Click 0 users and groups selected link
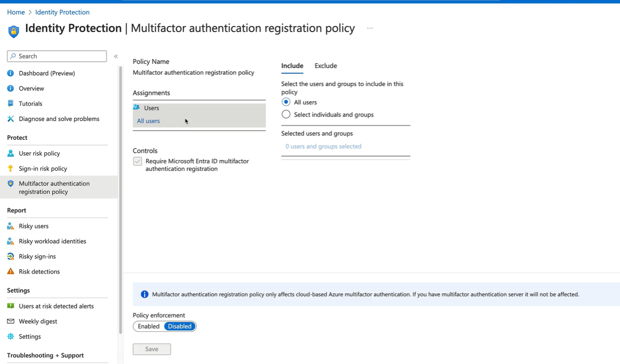Screen dimensions: 620x364 tap(323, 147)
